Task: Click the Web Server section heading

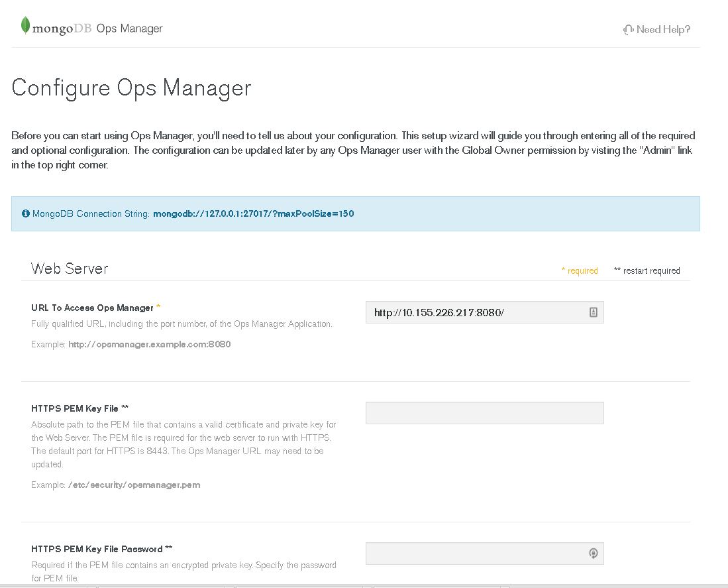Action: [70, 268]
